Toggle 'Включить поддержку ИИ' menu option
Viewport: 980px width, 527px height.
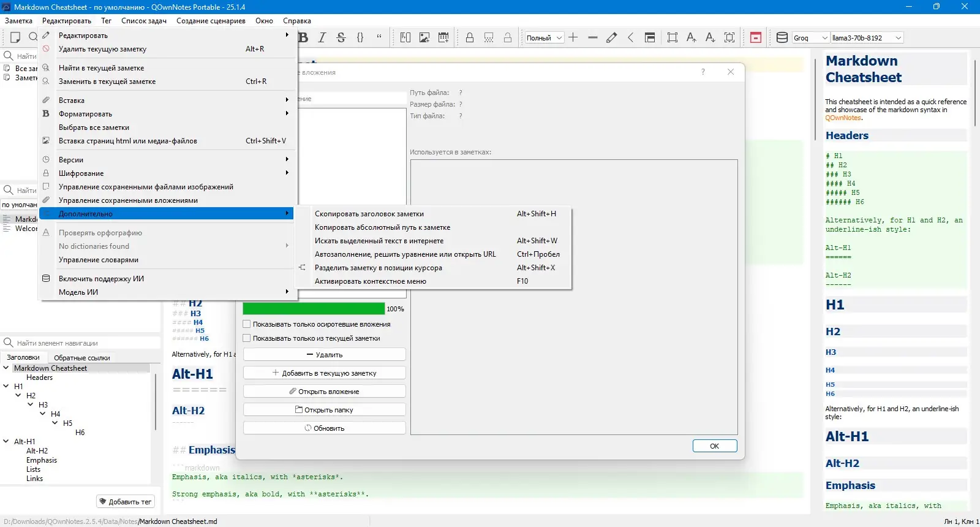click(101, 279)
